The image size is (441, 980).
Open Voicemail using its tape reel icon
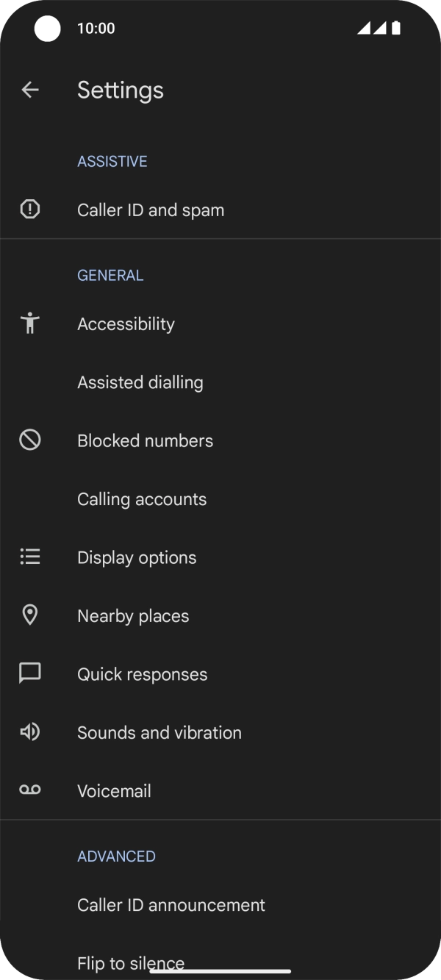29,790
